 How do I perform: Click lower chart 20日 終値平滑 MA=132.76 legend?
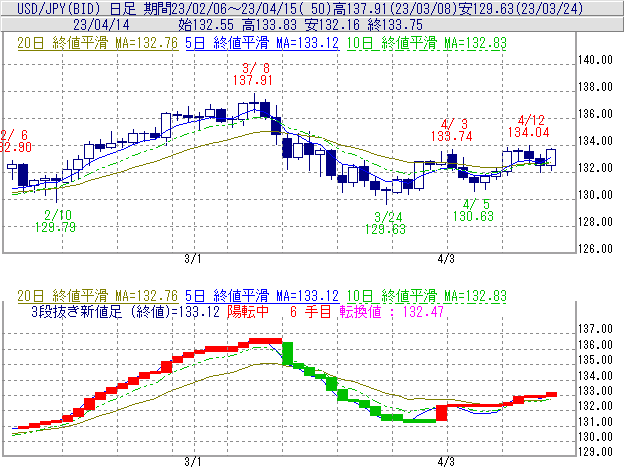point(98,296)
